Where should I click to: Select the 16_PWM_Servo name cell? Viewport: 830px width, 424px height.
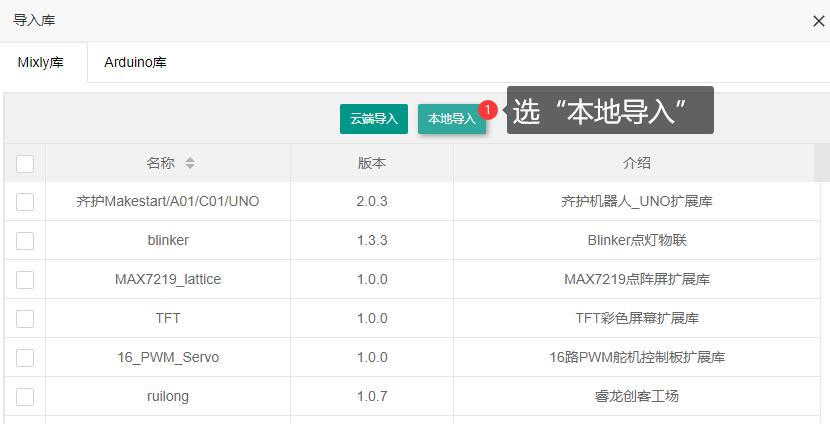(168, 357)
